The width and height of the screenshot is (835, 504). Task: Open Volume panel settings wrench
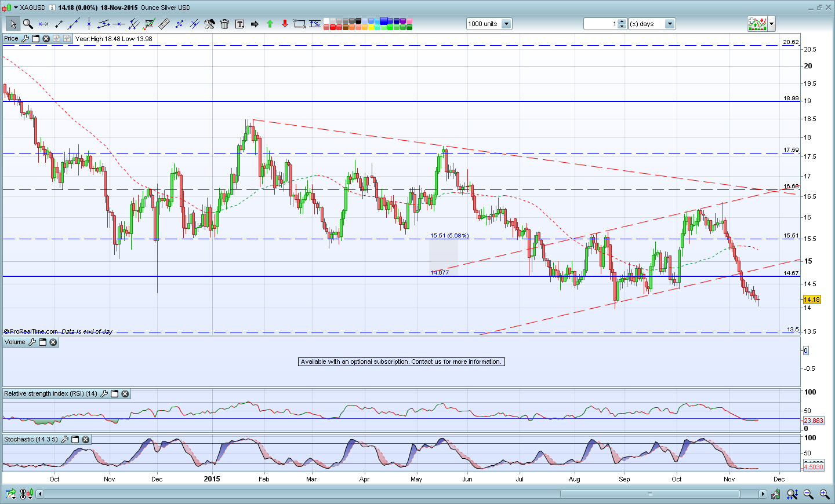[32, 342]
